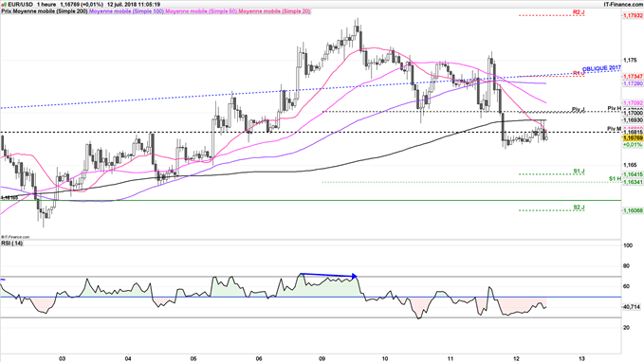Click the pink price tag 1,17092
The image size is (644, 362).
633,102
